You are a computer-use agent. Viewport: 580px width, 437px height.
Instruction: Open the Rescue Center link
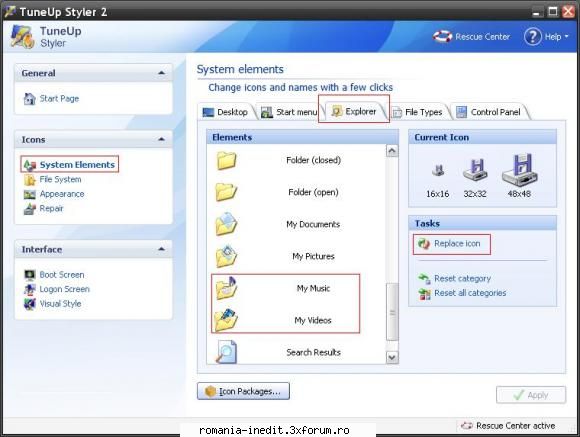[482, 37]
